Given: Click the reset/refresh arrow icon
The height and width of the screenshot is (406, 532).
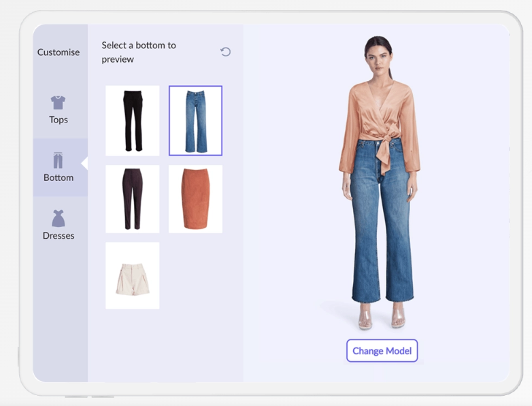Looking at the screenshot, I should coord(225,52).
